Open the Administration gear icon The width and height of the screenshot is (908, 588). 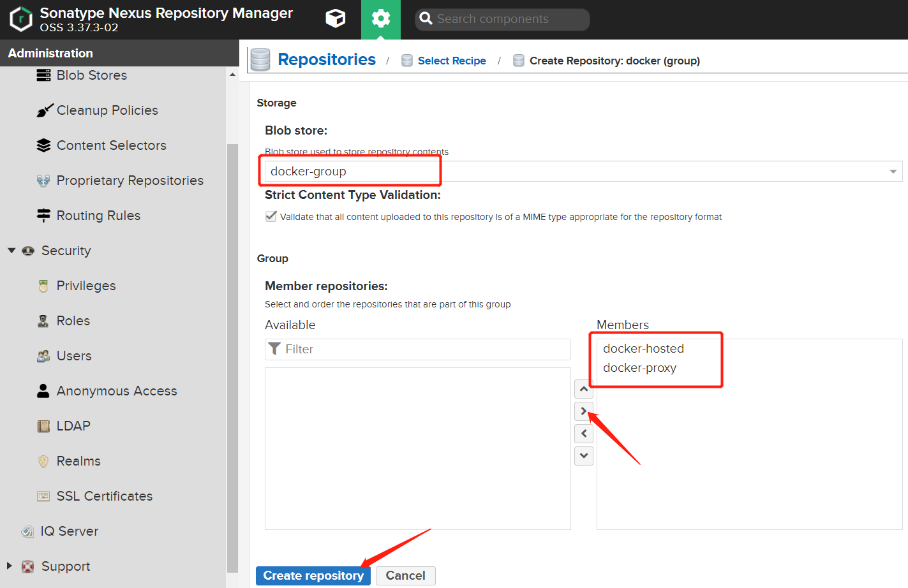381,19
